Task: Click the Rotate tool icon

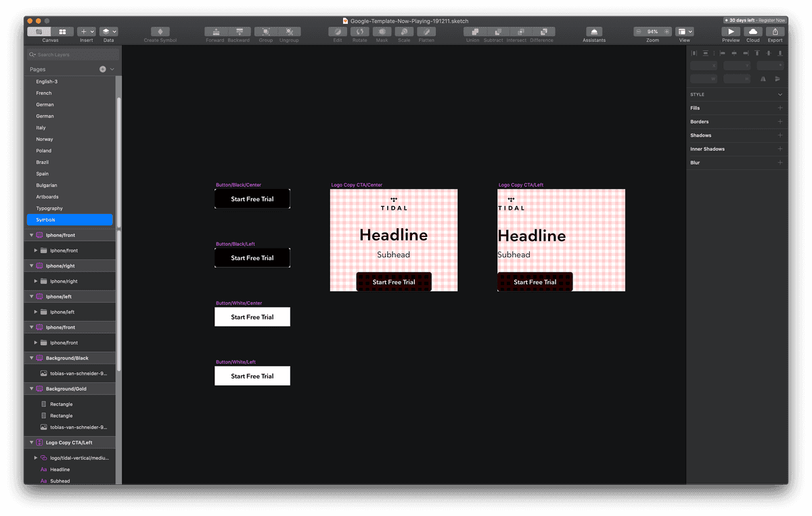Action: pos(360,32)
